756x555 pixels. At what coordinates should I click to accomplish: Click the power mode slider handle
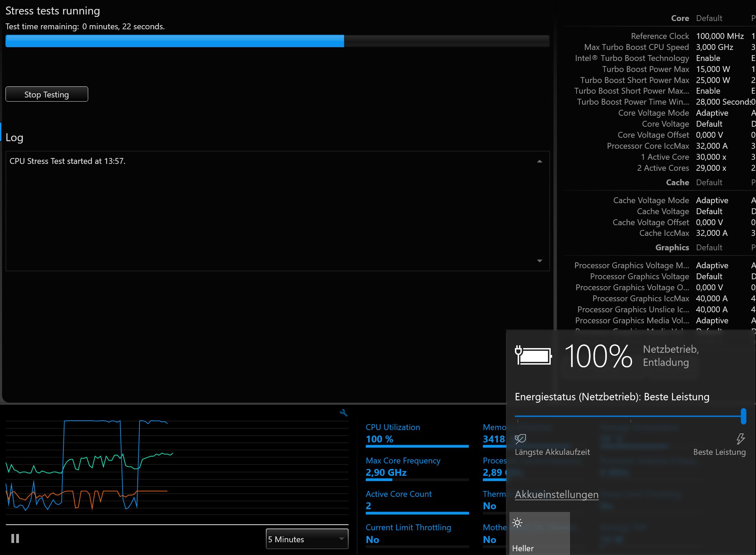(743, 416)
